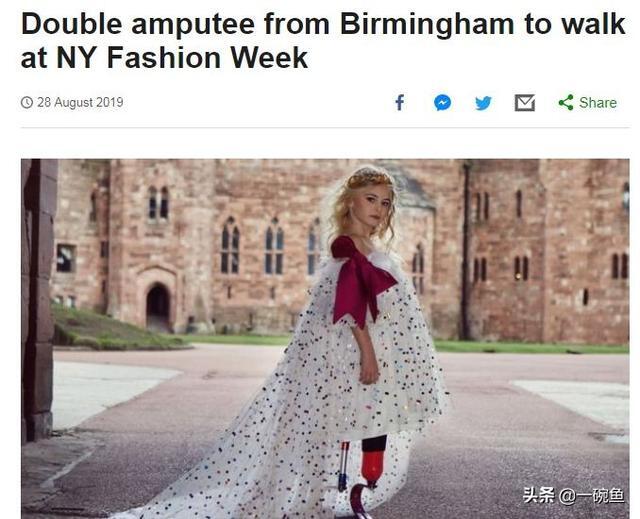The image size is (640, 519).
Task: Click the red bow on dress
Action: (359, 282)
